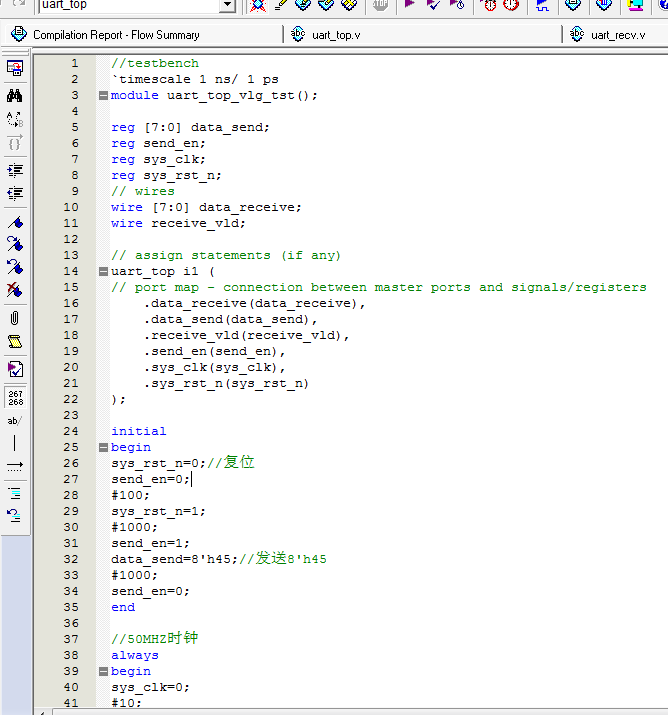Click the Decrease Indent icon
Screen dimensions: 668x715
[x=15, y=193]
